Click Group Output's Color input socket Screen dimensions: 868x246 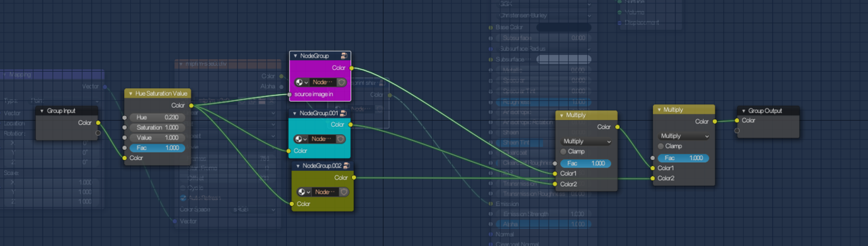(x=737, y=121)
